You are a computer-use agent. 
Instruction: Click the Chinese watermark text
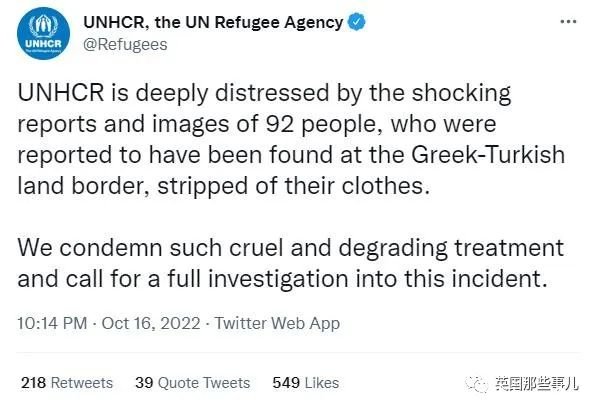pyautogui.click(x=537, y=383)
